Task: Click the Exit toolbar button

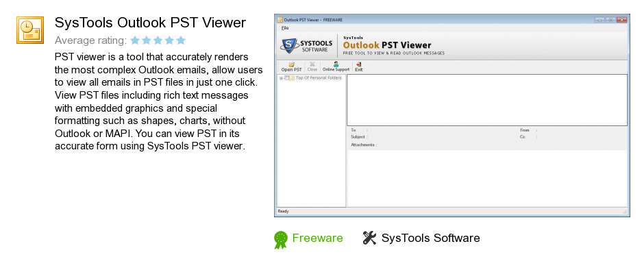Action: (359, 66)
